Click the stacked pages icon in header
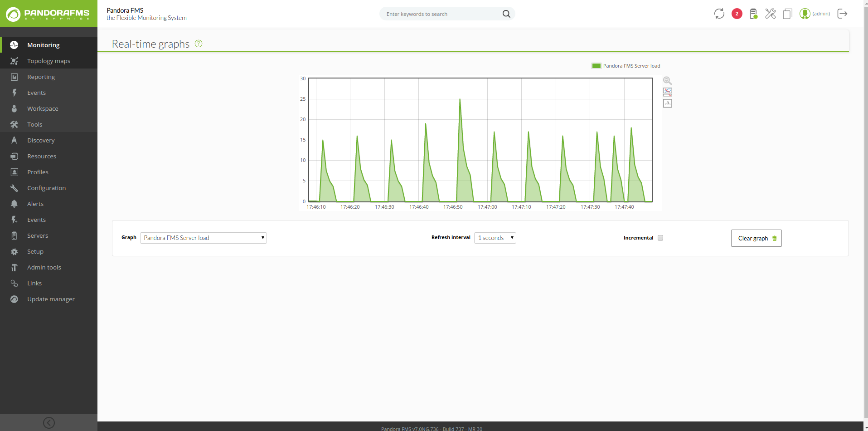Viewport: 868px width, 431px height. pyautogui.click(x=788, y=14)
